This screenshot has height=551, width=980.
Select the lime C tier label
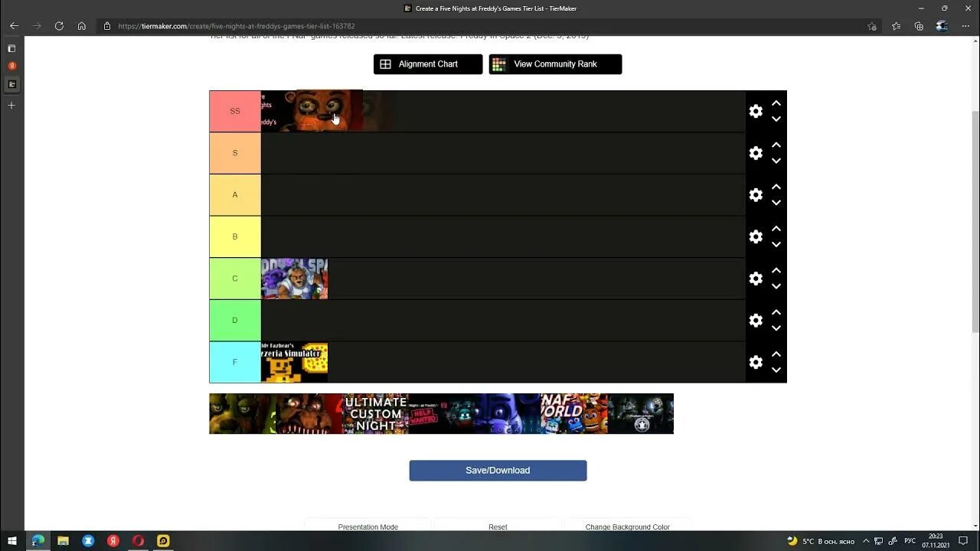[x=235, y=279]
